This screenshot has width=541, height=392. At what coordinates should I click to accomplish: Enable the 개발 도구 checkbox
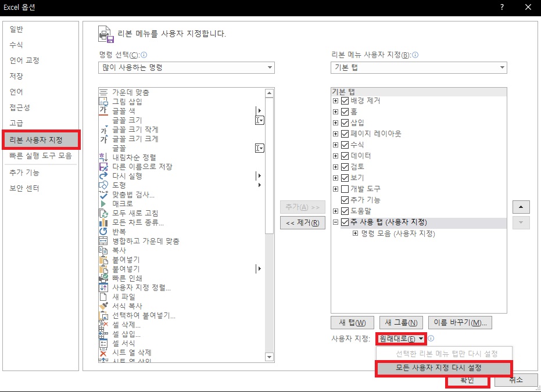[345, 189]
